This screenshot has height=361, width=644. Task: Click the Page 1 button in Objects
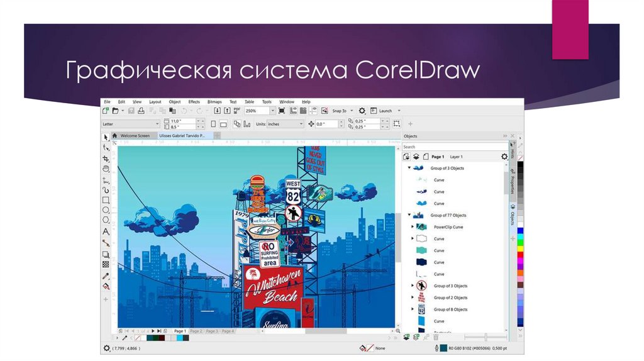438,157
